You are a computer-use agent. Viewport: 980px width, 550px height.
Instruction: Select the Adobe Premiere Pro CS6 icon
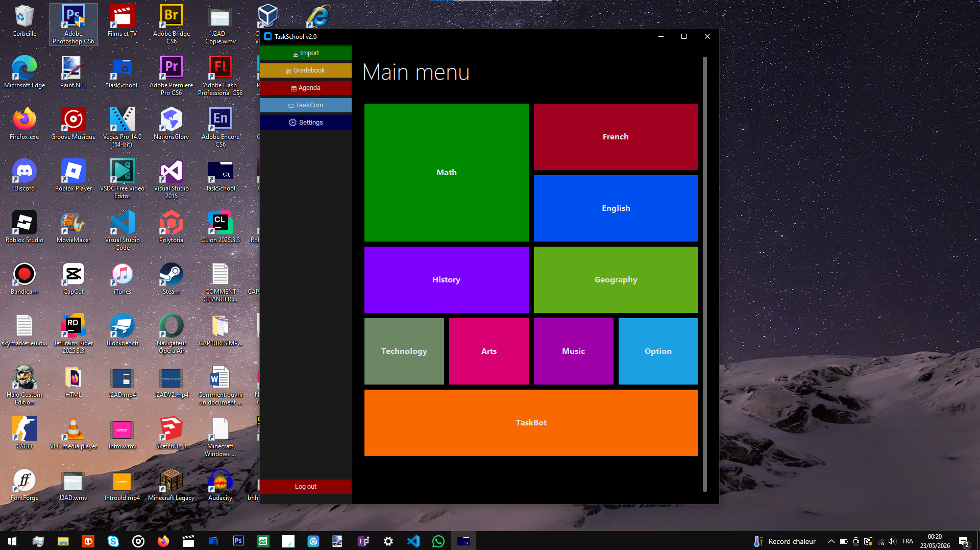point(171,76)
